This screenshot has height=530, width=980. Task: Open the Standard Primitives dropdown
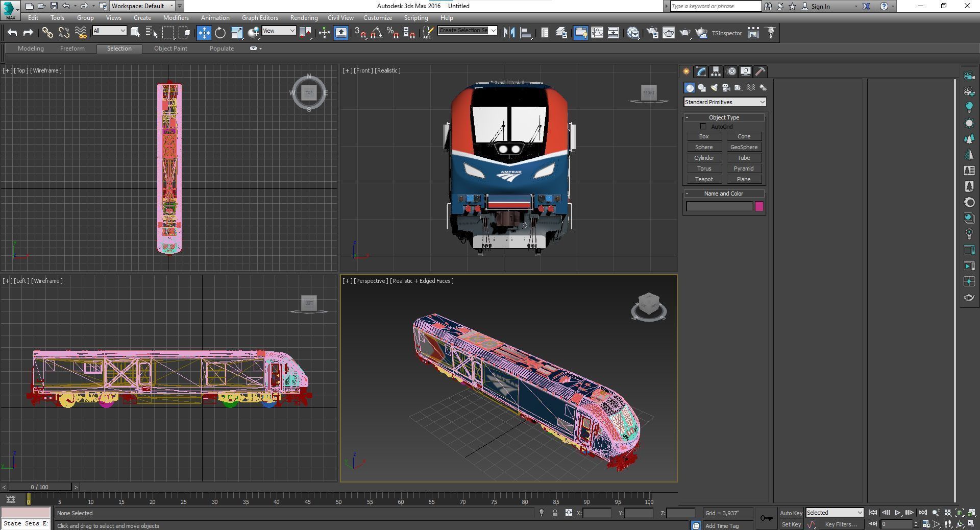(725, 102)
